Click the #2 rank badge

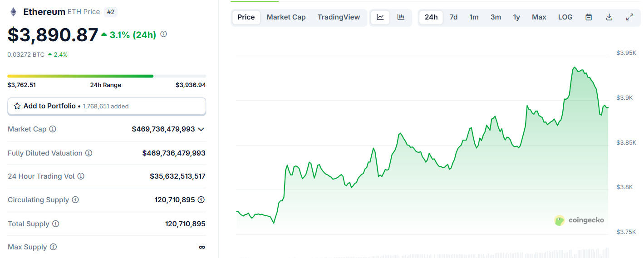[110, 12]
